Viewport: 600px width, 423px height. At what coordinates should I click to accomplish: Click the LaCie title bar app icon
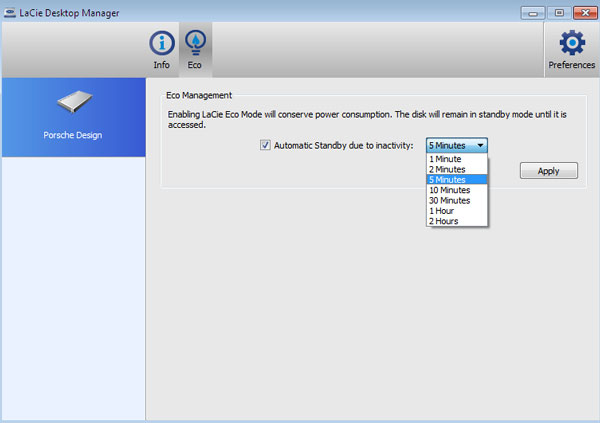click(x=10, y=11)
